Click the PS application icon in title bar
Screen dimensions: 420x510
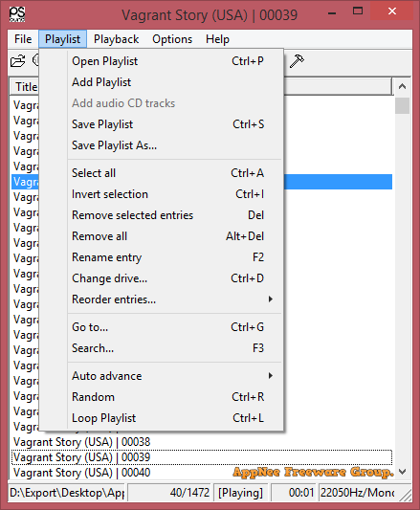pos(17,14)
